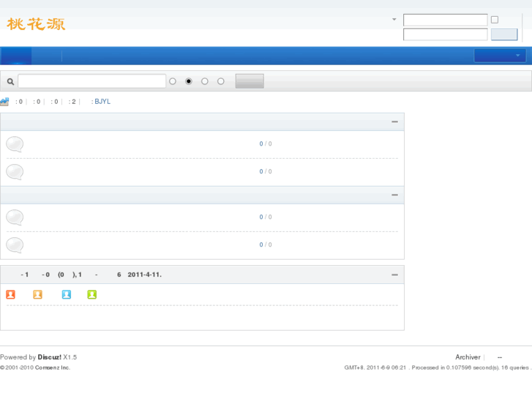Open the second forum bubble icon in first section

tap(15, 172)
